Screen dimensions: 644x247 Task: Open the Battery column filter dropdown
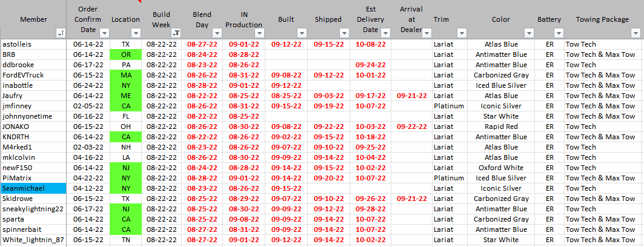click(558, 33)
